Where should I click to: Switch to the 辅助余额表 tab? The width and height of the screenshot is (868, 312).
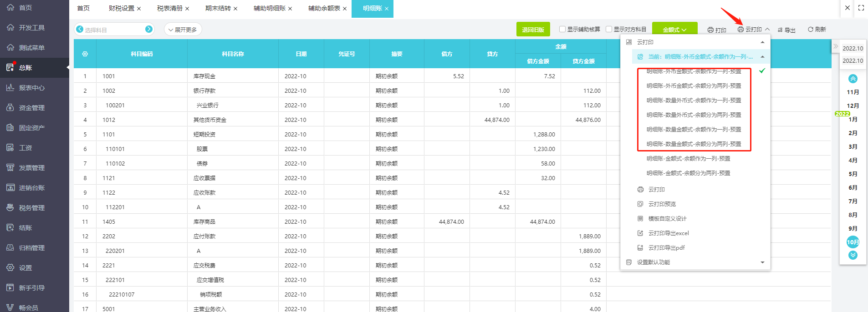(x=324, y=9)
